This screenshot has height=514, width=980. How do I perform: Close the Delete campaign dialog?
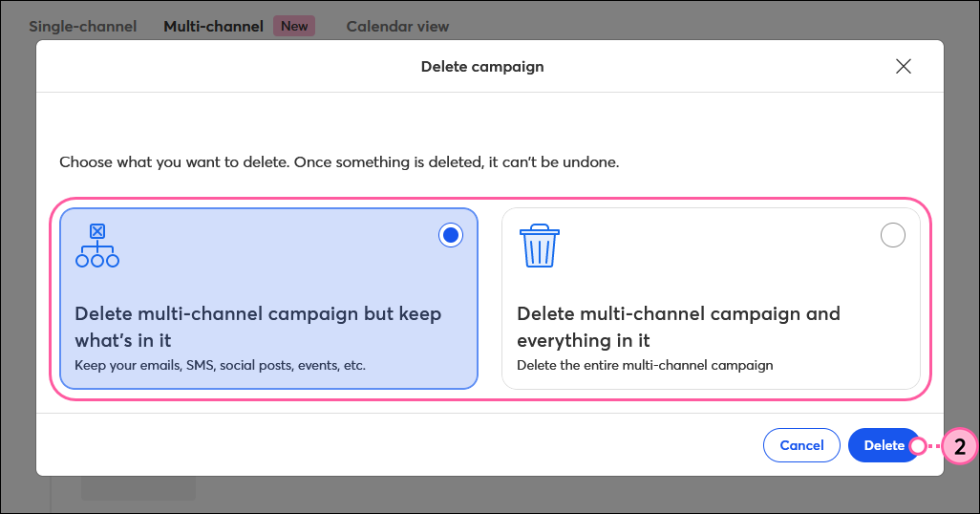tap(904, 66)
